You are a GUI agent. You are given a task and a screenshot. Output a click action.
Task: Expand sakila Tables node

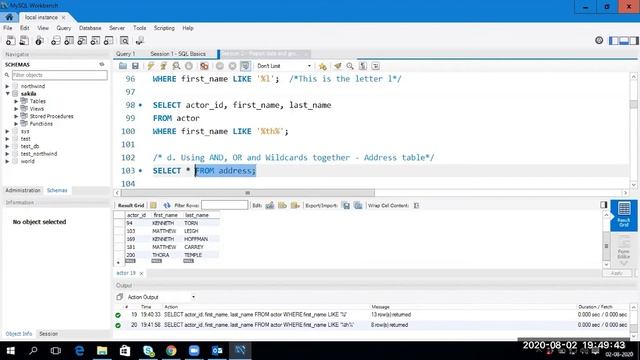(16, 101)
